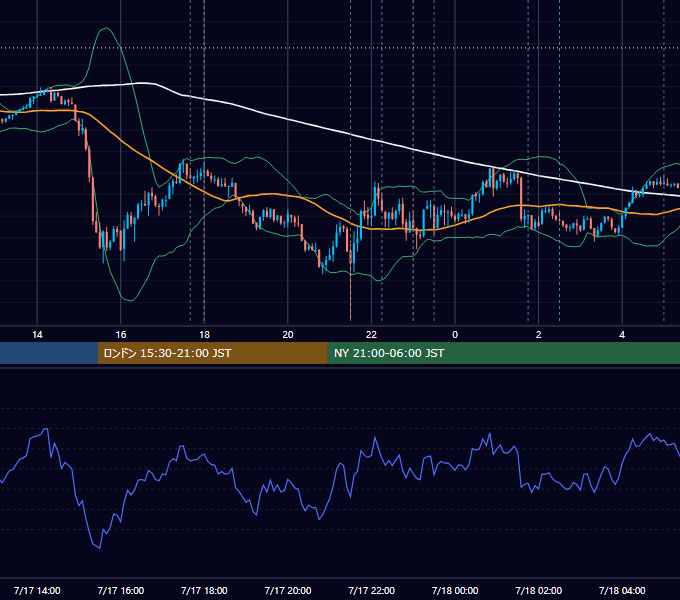
Task: Click the 0 hour label on upper axis
Action: click(455, 335)
